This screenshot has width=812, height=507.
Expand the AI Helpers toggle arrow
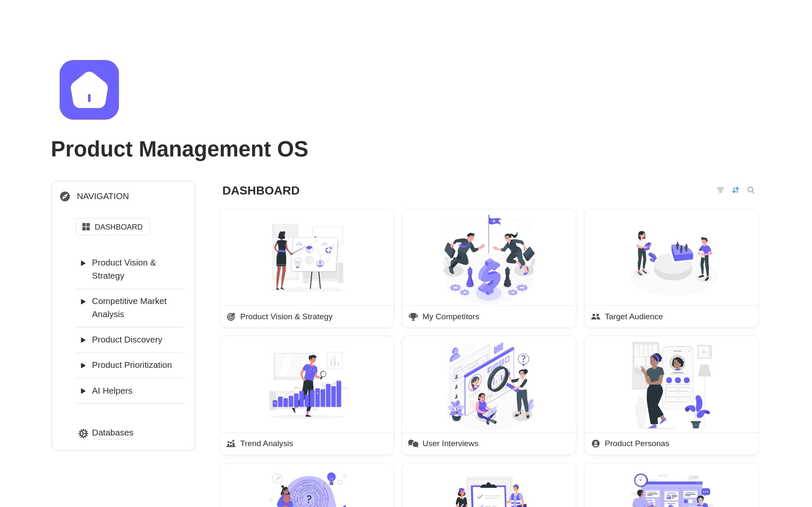click(83, 391)
